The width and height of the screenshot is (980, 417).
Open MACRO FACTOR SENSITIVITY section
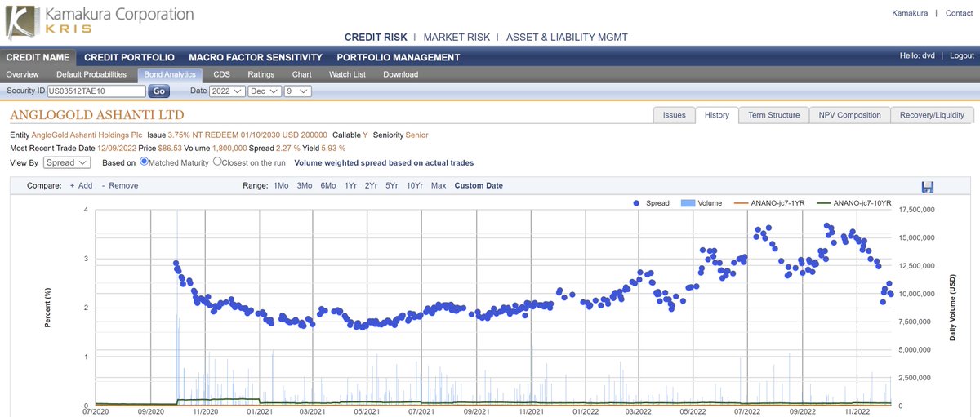[x=256, y=57]
